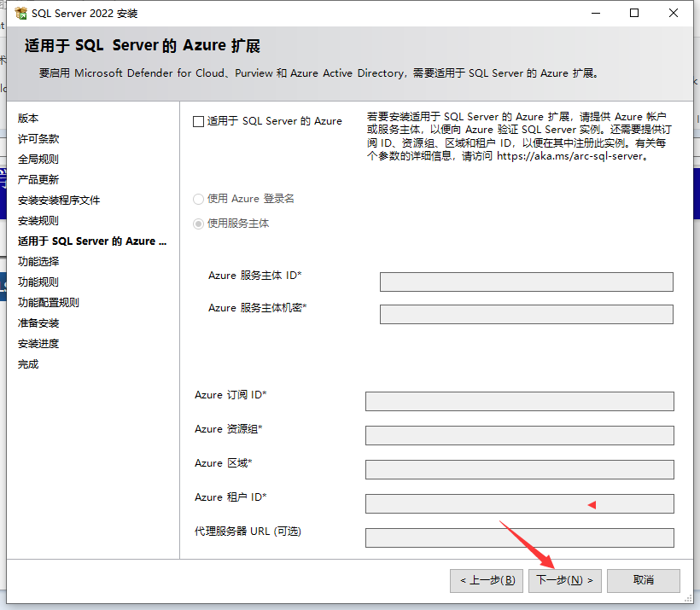
Task: Click the Azure 资源组* label
Action: point(229,429)
